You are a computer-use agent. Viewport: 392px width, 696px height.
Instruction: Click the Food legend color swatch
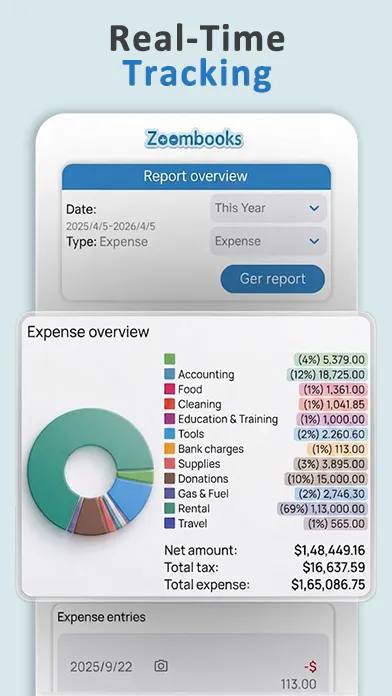coord(170,389)
